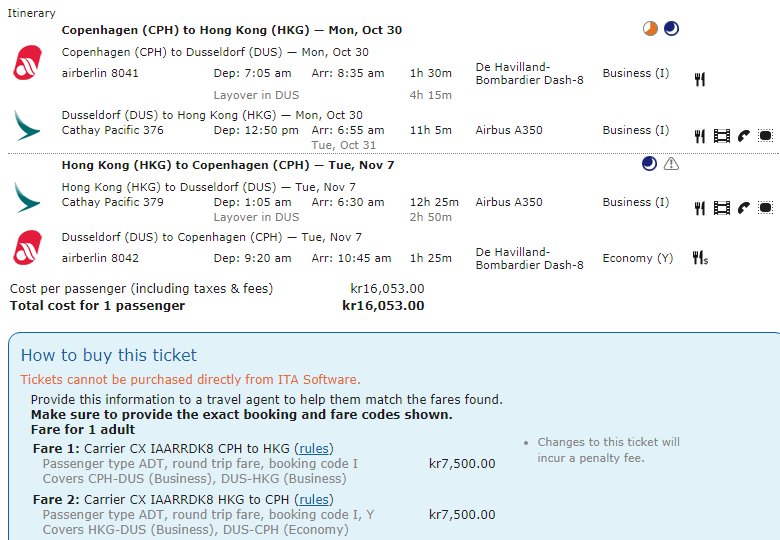This screenshot has width=780, height=540.
Task: Click the dotted-square icon for Cathay Pacific 376
Action: pos(766,136)
